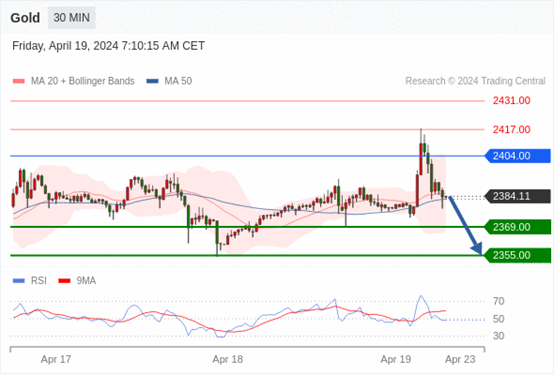Click the RSI 50 level label
Viewport: 554px width, 375px height.
tap(499, 319)
